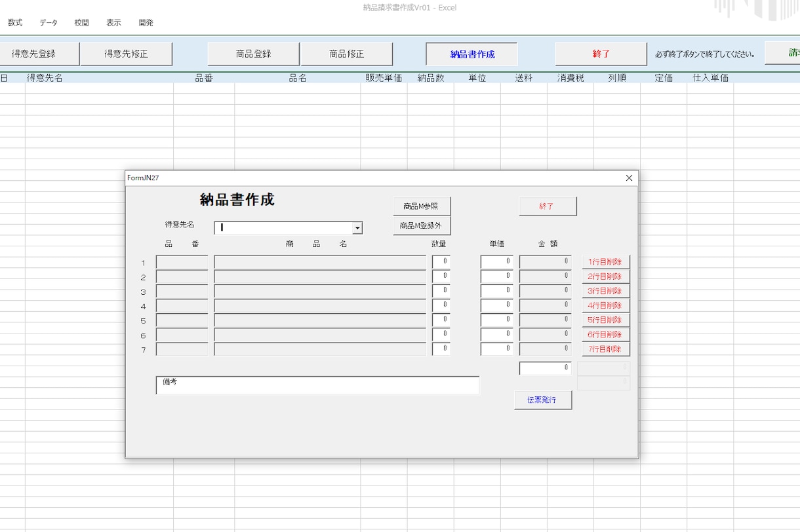800x532 pixels.
Task: Click the 品名 column header on the sheet
Action: [x=298, y=78]
